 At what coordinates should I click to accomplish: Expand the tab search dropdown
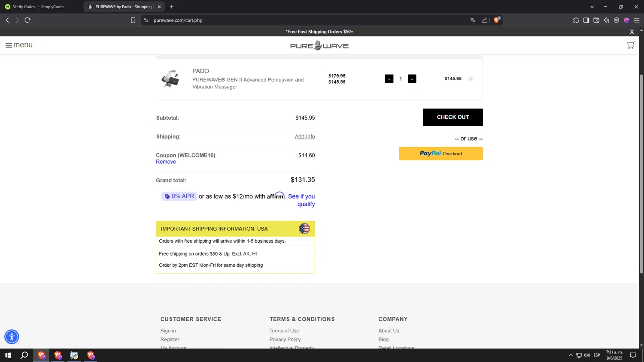tap(592, 7)
